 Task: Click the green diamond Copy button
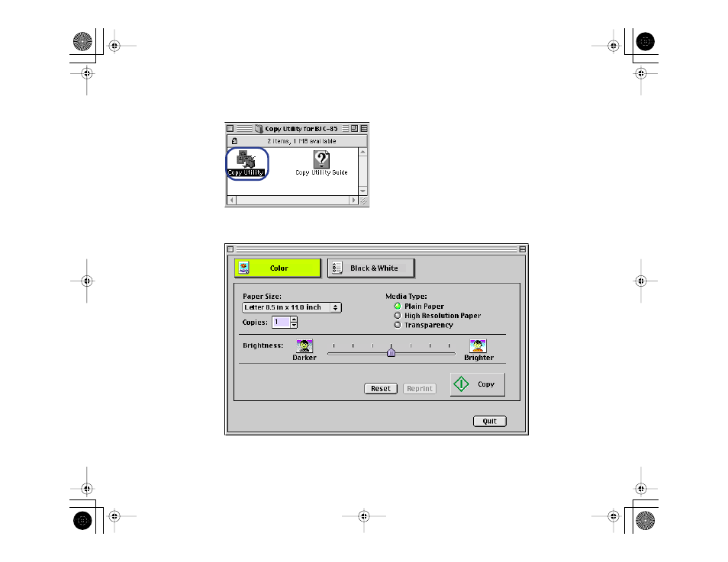(x=477, y=384)
